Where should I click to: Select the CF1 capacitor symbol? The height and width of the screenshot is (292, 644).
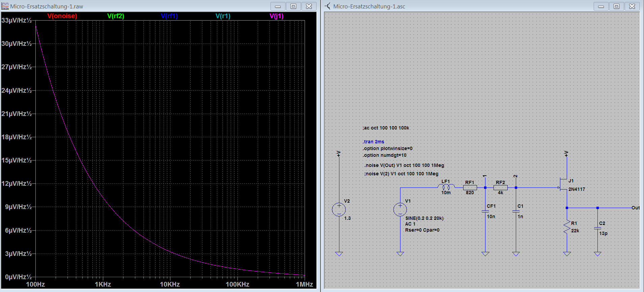pyautogui.click(x=485, y=211)
